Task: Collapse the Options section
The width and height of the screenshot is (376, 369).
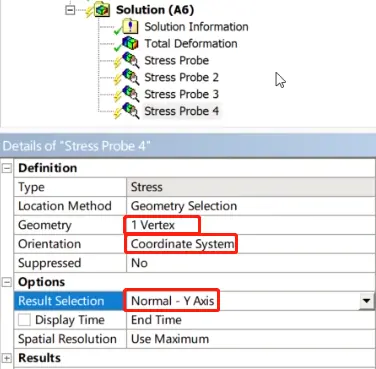Action: [x=7, y=282]
